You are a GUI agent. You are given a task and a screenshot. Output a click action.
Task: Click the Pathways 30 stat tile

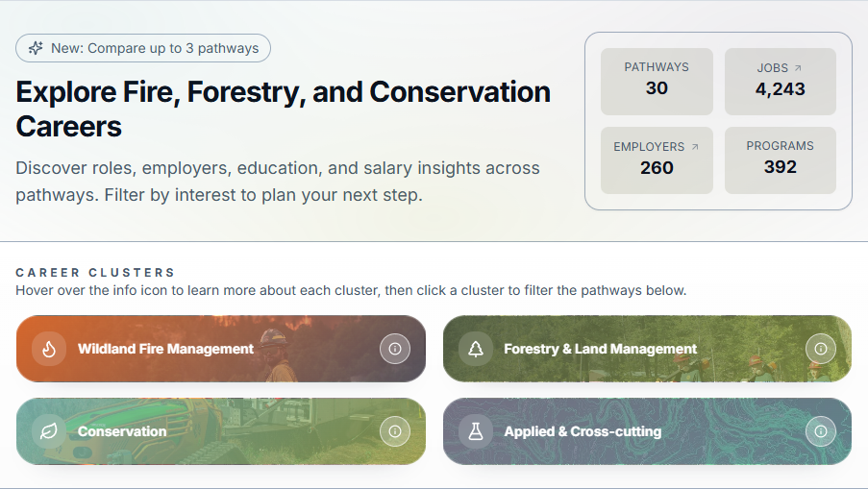point(657,82)
